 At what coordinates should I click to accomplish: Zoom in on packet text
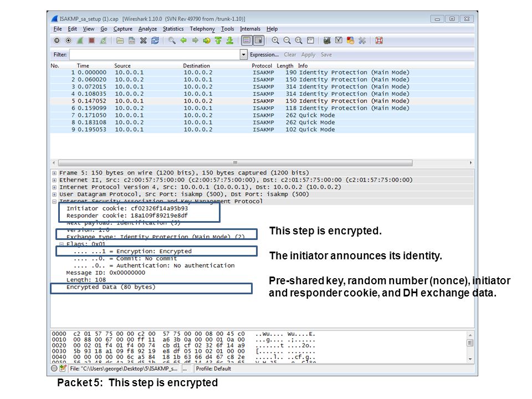[x=275, y=40]
